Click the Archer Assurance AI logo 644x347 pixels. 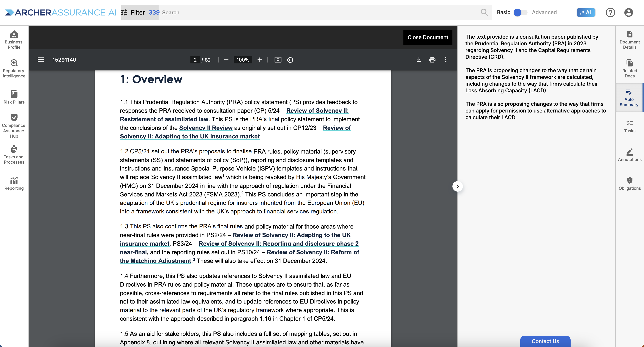pos(61,12)
